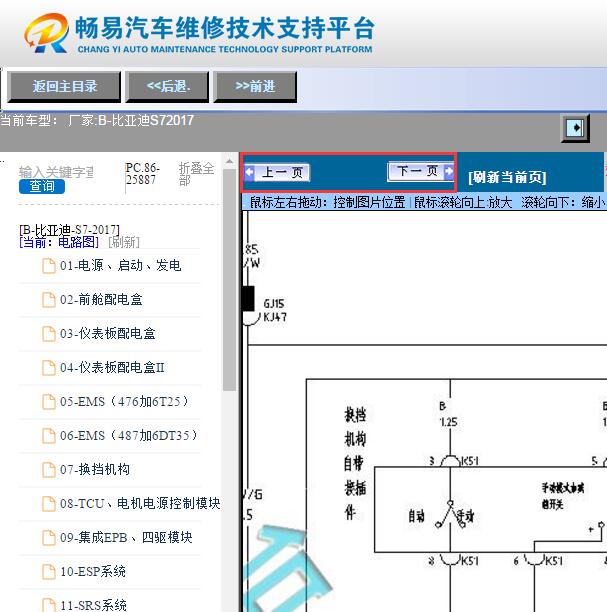The image size is (607, 612).
Task: Open 06-EMS（487加6DT35）
Action: pos(130,435)
